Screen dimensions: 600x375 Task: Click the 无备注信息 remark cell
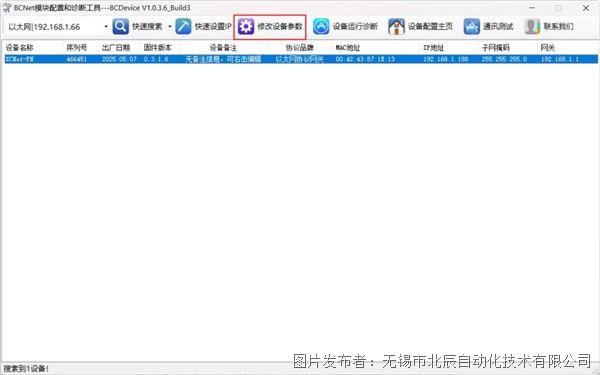point(223,59)
